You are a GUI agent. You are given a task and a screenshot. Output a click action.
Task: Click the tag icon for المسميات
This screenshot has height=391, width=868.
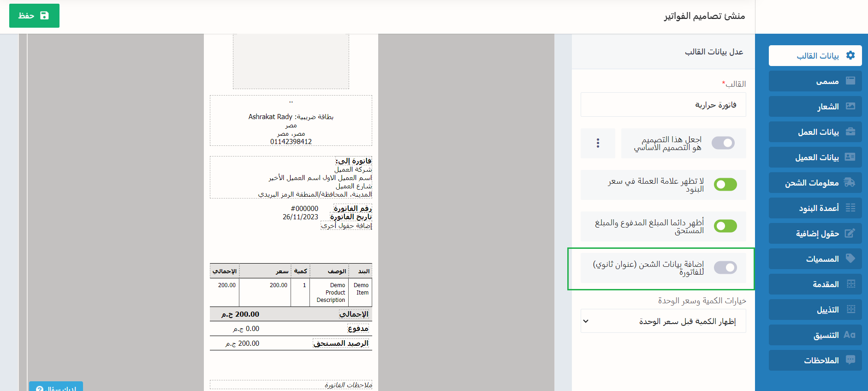pos(850,259)
